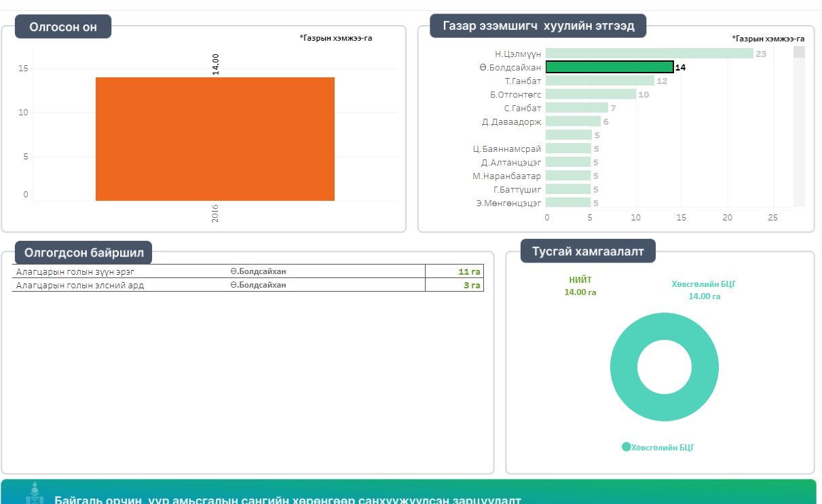Viewport: 822px width, 504px height.
Task: Select the highlighted Ө.Болдсайхан green bar
Action: [610, 67]
